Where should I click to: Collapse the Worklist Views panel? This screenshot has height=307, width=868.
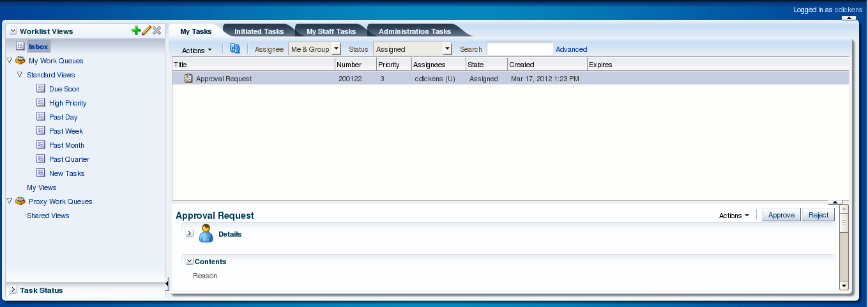13,31
